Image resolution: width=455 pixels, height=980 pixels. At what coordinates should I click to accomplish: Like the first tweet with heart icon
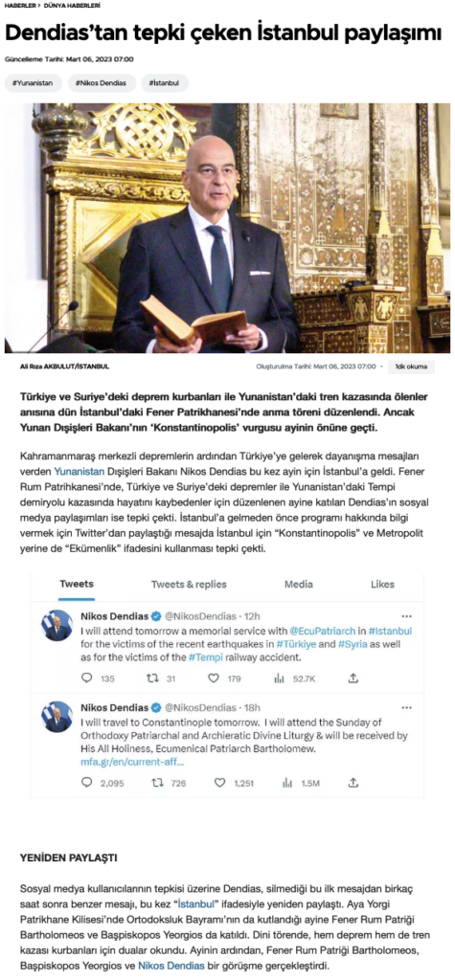(x=214, y=679)
